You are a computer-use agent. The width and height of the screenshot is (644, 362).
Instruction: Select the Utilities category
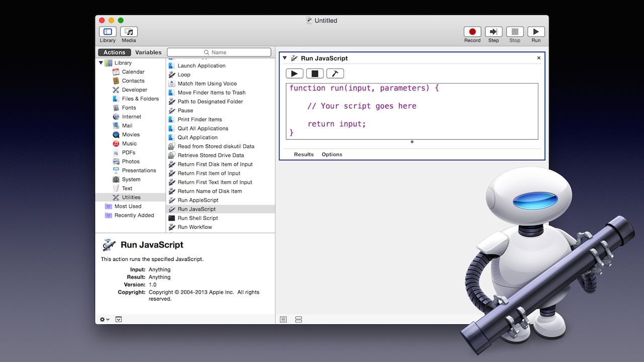[131, 198]
